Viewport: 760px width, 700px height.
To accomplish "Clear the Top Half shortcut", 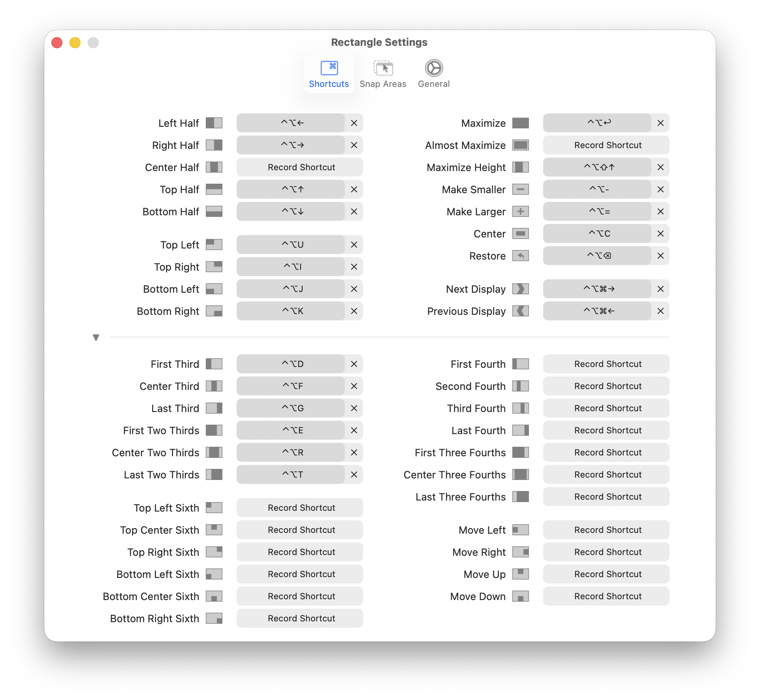I will pyautogui.click(x=354, y=189).
